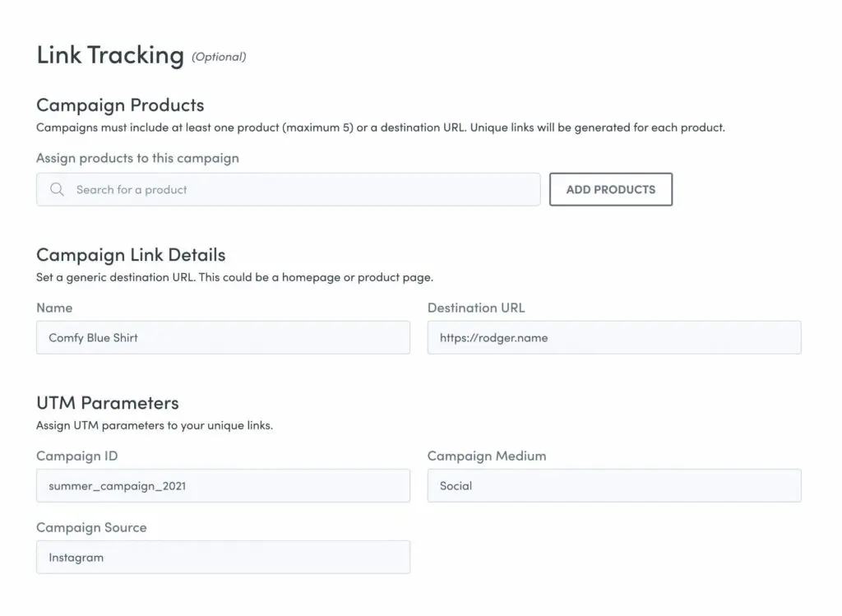Click the UTM Parameters section heading

pyautogui.click(x=108, y=403)
